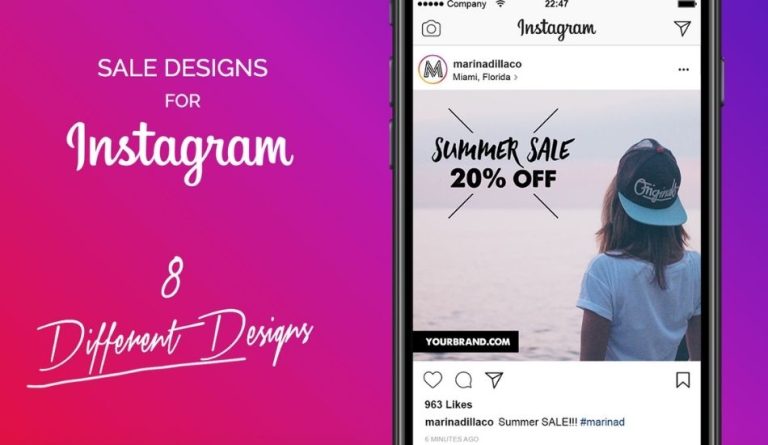Open the three-dot post options menu

683,70
